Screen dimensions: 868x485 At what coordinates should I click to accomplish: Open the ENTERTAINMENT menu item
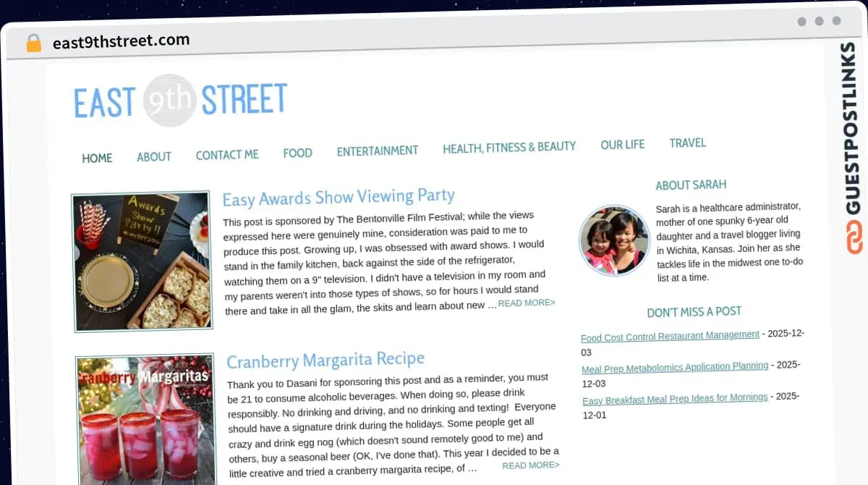(377, 151)
